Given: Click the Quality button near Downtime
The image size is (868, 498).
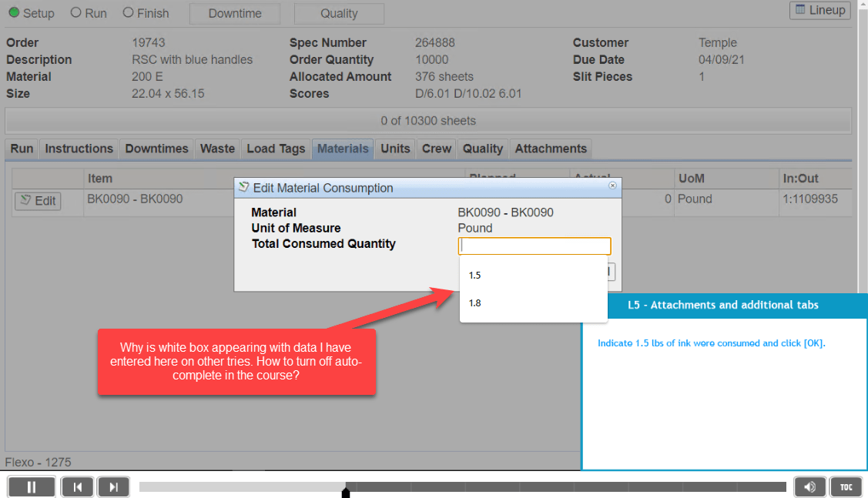Looking at the screenshot, I should pyautogui.click(x=338, y=13).
